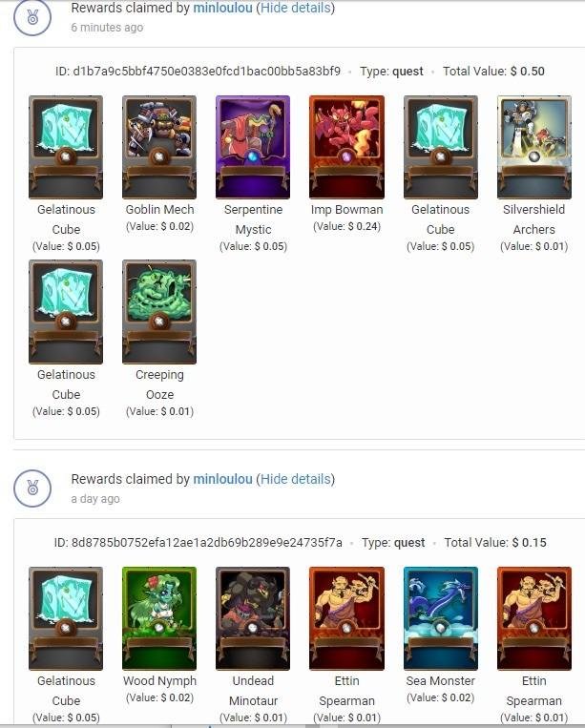The width and height of the screenshot is (585, 728).
Task: Click the medal icon beside the first reward entry
Action: [32, 17]
